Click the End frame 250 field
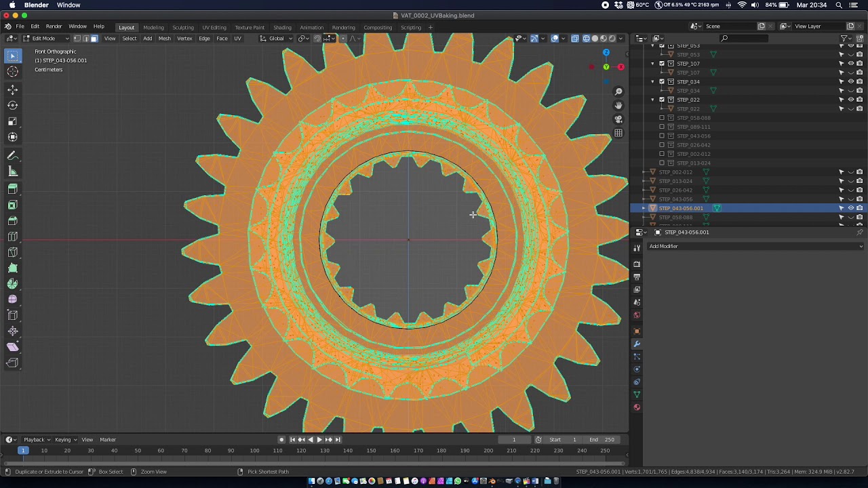The image size is (868, 488). pos(601,439)
